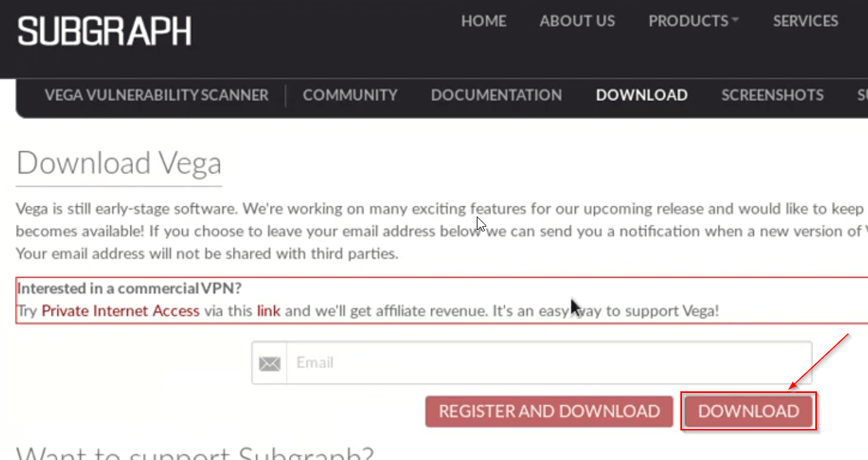Click the Register and Download button
This screenshot has width=868, height=460.
click(x=549, y=411)
